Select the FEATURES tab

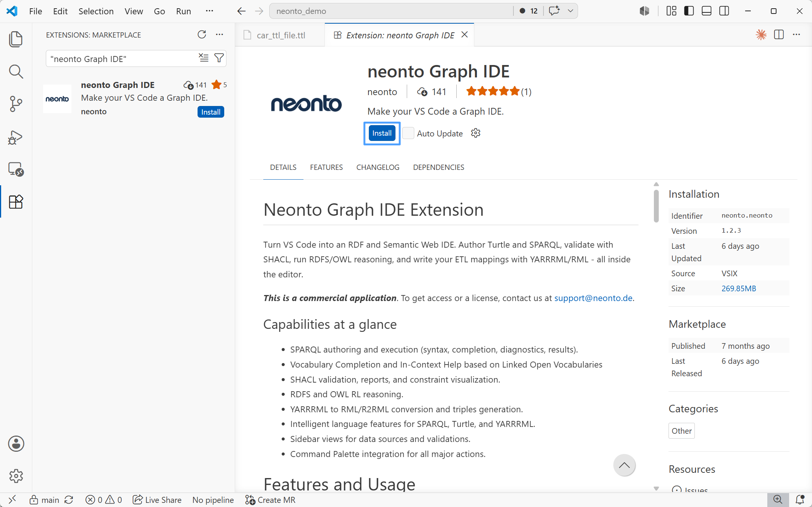[x=326, y=167]
